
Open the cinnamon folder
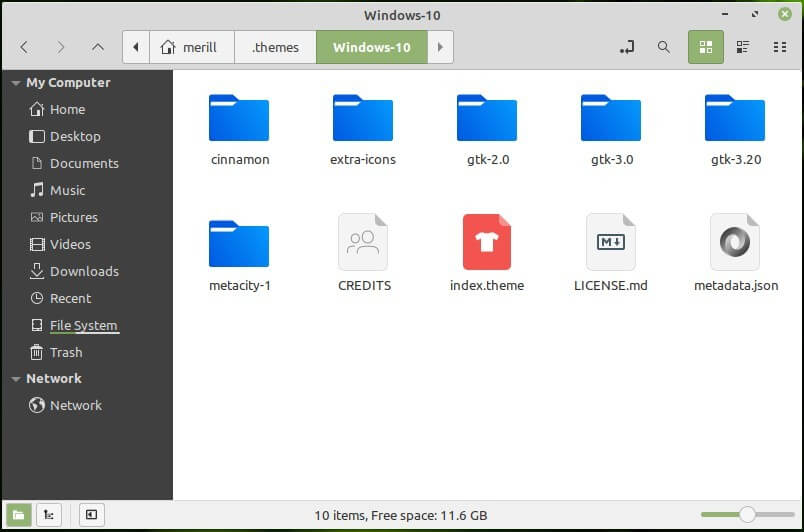pyautogui.click(x=239, y=118)
